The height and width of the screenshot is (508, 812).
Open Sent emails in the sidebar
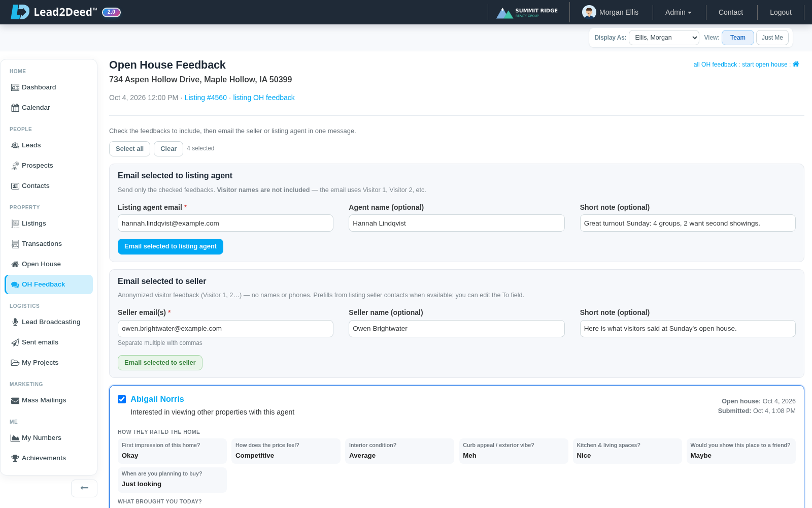pos(49,342)
